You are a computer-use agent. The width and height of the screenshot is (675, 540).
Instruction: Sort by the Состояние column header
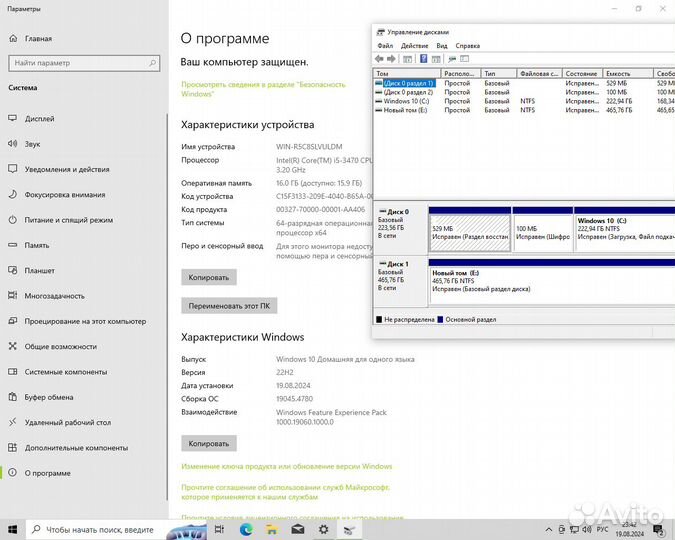pos(582,74)
